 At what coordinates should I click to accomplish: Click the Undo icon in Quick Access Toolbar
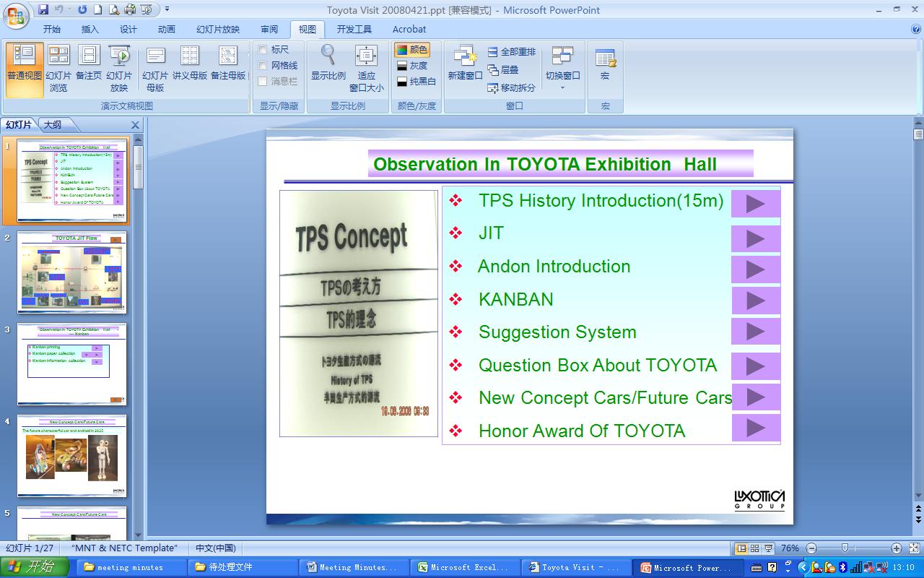click(x=59, y=9)
